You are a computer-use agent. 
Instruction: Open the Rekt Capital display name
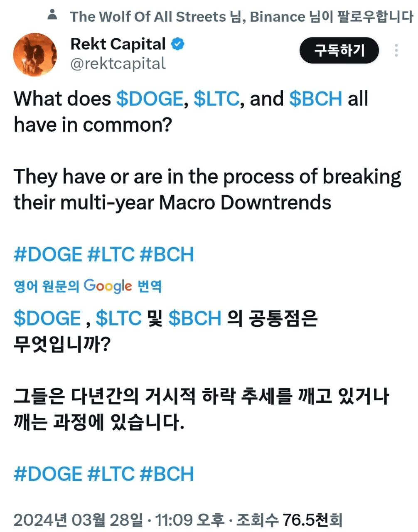[118, 44]
